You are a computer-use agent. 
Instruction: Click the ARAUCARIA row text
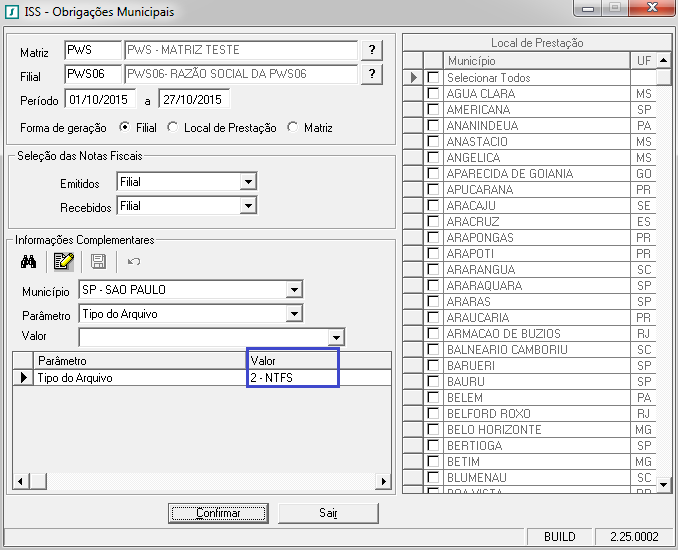(478, 317)
